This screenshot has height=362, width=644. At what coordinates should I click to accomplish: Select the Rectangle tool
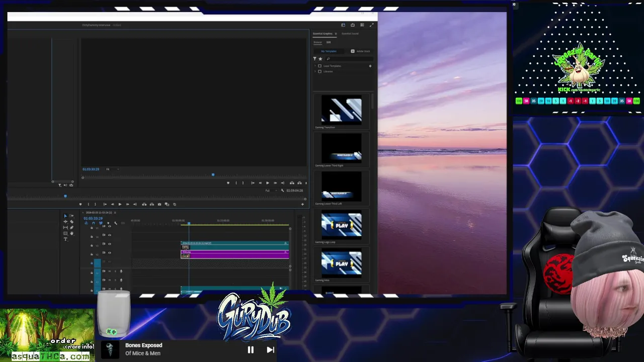65,233
